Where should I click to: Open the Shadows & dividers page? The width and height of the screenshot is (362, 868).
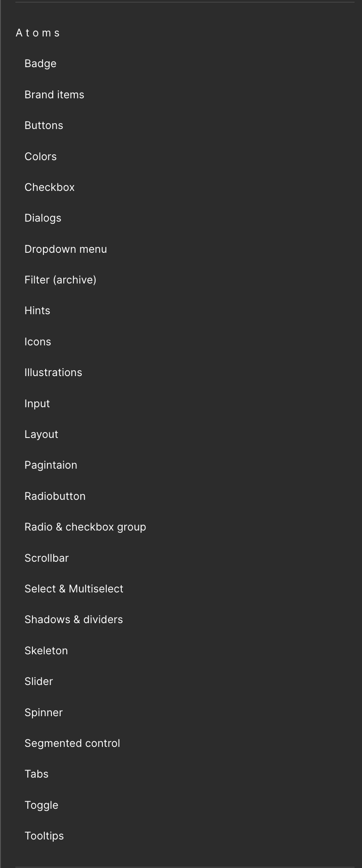73,620
